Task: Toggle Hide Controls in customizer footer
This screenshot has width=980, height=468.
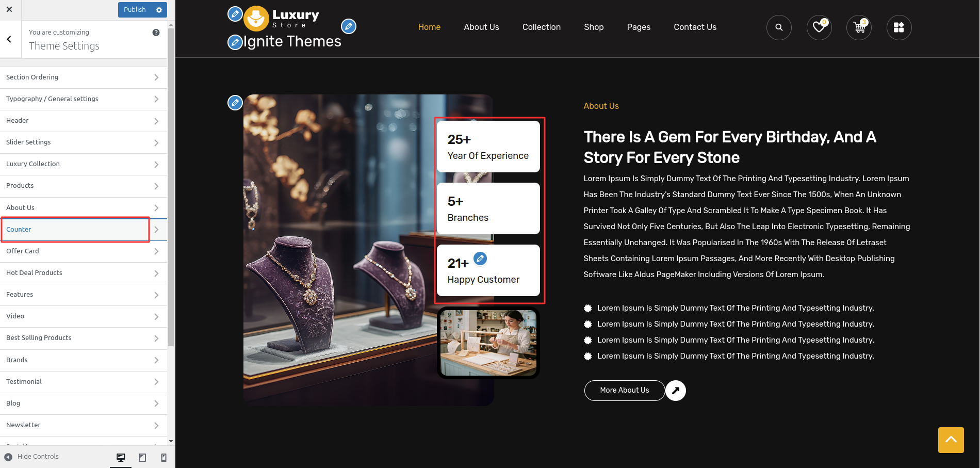Action: click(31, 457)
